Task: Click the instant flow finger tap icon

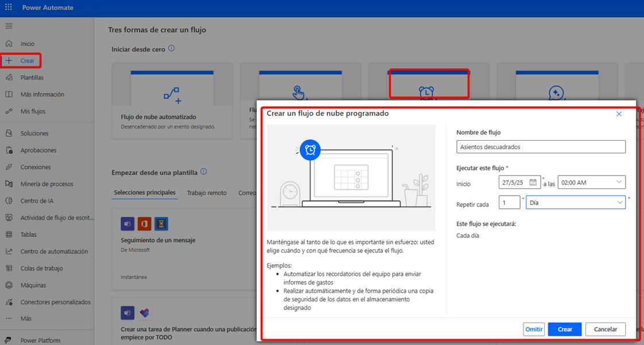Action: pos(299,93)
